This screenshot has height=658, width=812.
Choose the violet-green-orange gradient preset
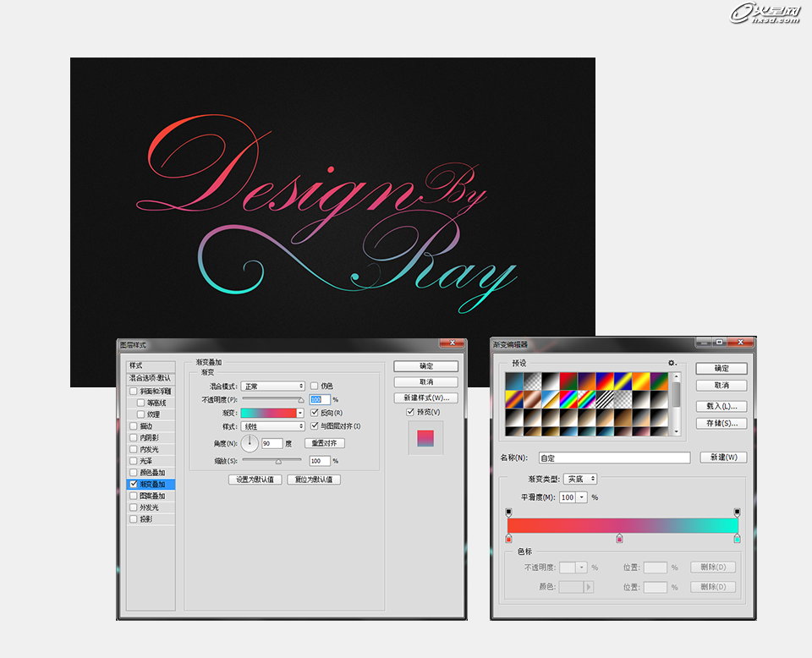point(659,381)
